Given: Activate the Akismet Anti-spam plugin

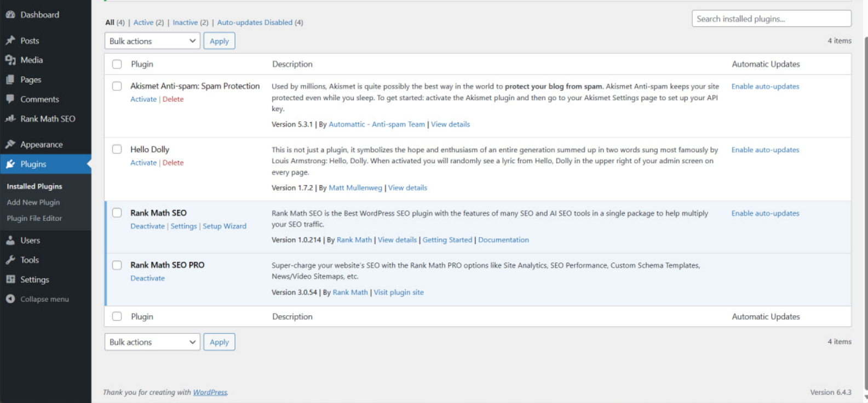Looking at the screenshot, I should pos(143,99).
